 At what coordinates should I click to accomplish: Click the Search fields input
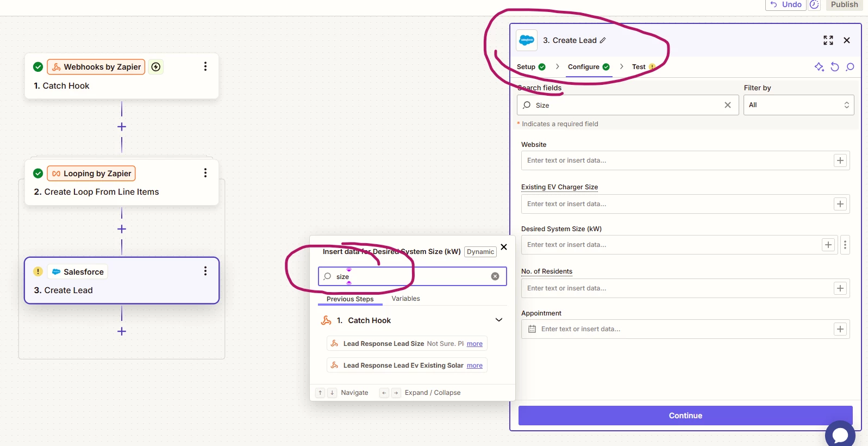[628, 105]
